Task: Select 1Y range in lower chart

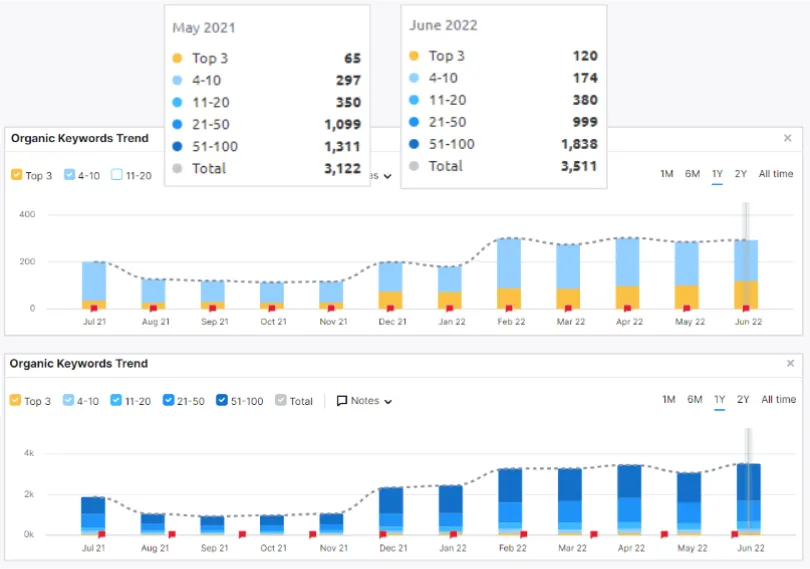Action: (x=720, y=399)
